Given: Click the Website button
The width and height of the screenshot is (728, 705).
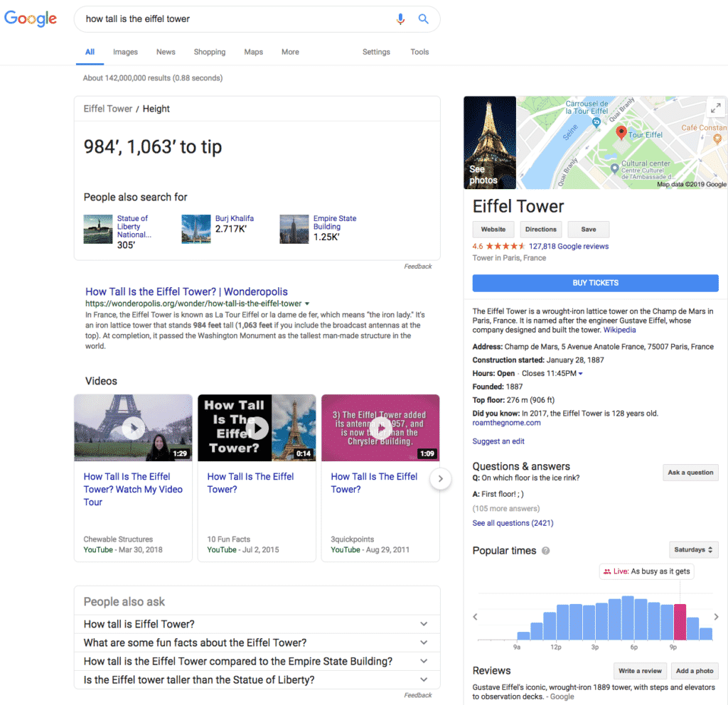Looking at the screenshot, I should pyautogui.click(x=493, y=230).
